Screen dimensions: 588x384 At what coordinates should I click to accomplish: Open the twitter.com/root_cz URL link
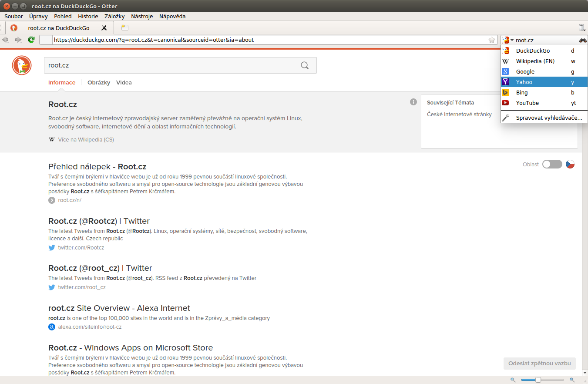tap(82, 287)
